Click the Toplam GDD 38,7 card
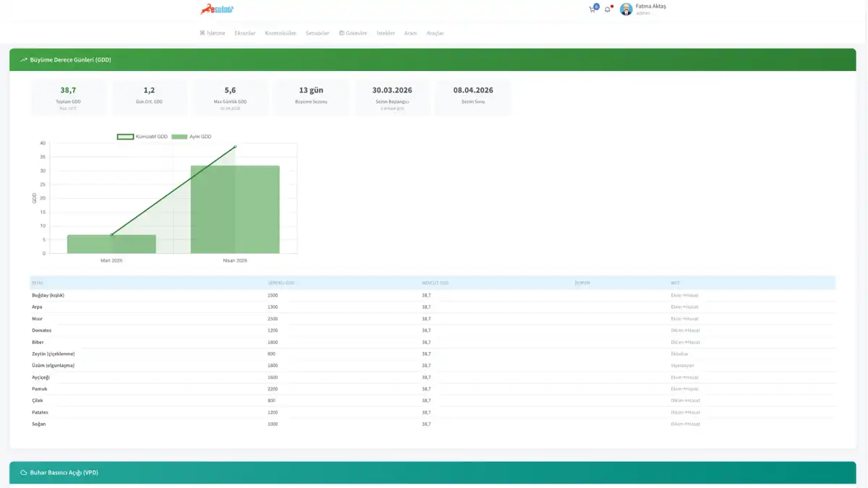The width and height of the screenshot is (868, 488). (68, 97)
